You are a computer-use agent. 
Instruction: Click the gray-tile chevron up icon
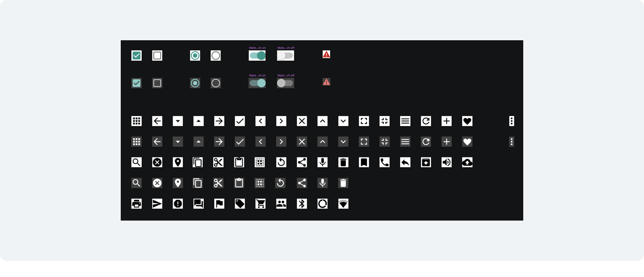pos(322,142)
